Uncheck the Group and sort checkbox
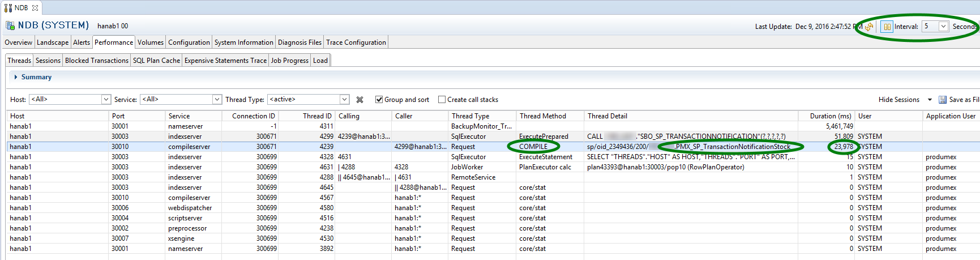The width and height of the screenshot is (980, 260). 379,100
